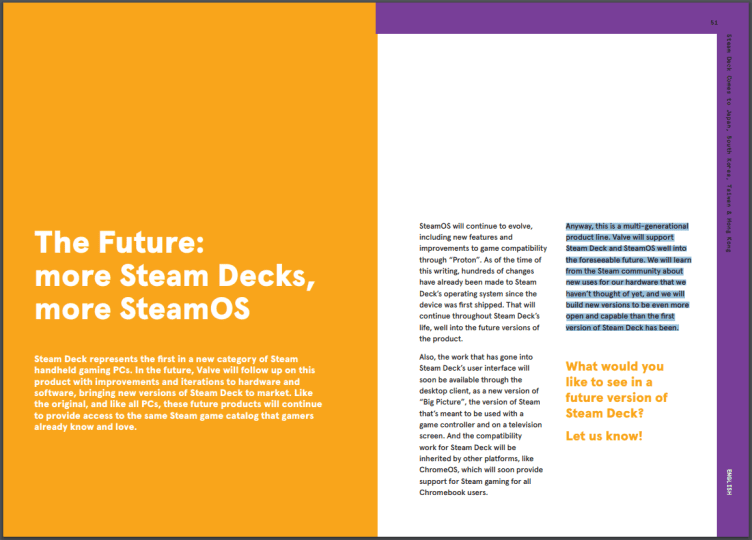This screenshot has width=752, height=540.
Task: Click the vertical "Steam Deck Comes to Japan" title
Action: (729, 143)
